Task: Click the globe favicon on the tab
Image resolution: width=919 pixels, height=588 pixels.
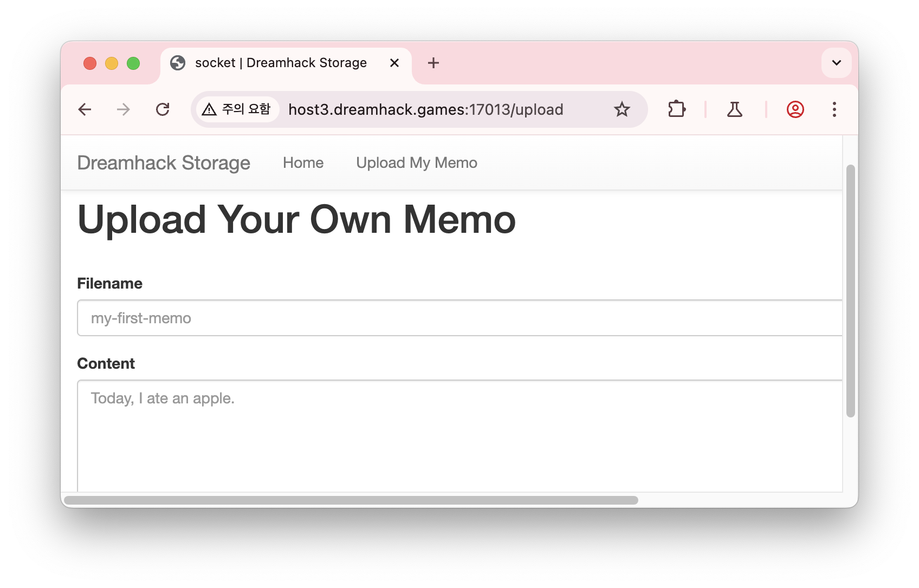Action: coord(178,63)
